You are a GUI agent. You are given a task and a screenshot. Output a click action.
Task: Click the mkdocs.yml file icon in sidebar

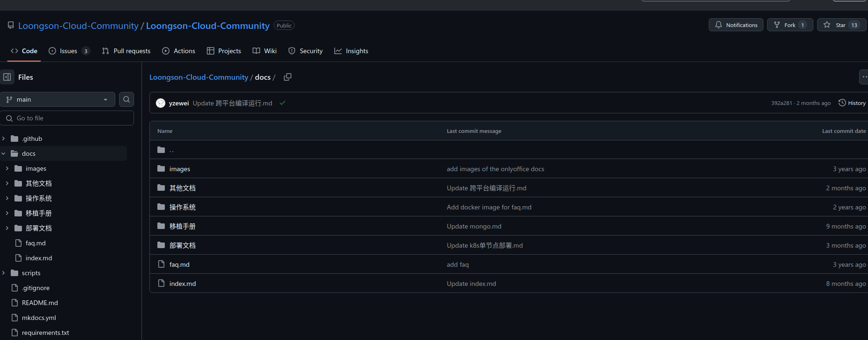click(14, 318)
